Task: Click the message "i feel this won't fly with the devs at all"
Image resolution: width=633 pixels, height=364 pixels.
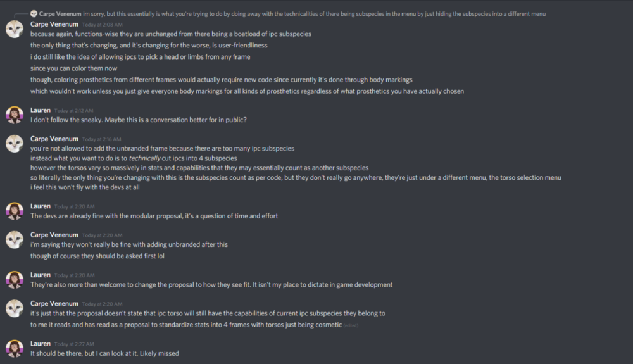Action: click(x=85, y=187)
